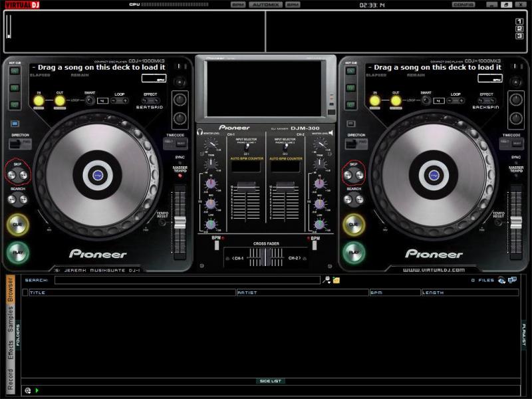The height and width of the screenshot is (399, 532).
Task: Toggle TIMECODE switch on right deck
Action: point(511,144)
